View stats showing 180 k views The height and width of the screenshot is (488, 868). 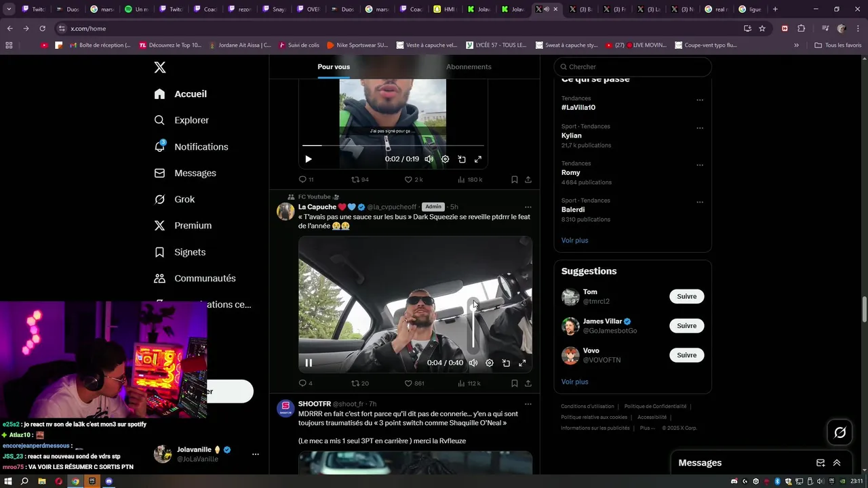click(x=470, y=180)
